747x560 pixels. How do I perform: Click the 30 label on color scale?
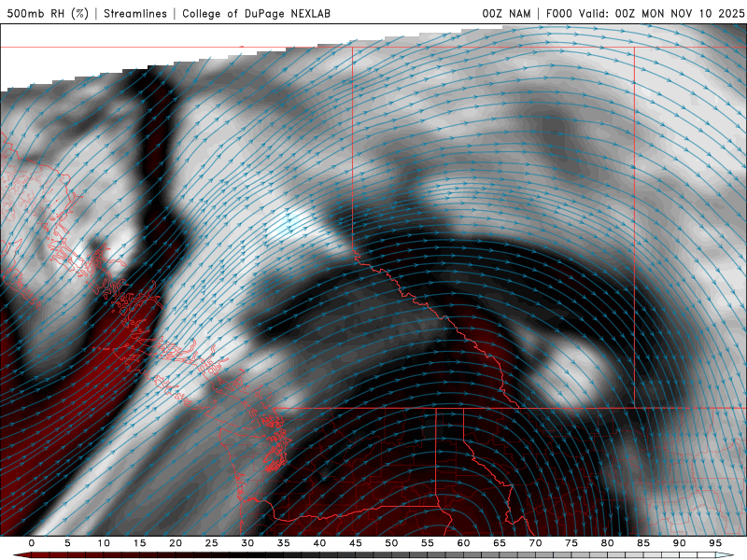tap(247, 543)
